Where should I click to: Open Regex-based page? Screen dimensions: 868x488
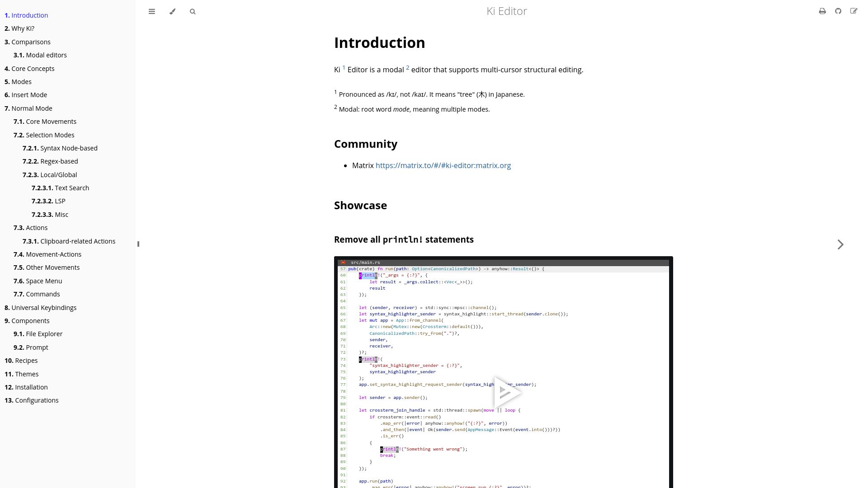[50, 161]
